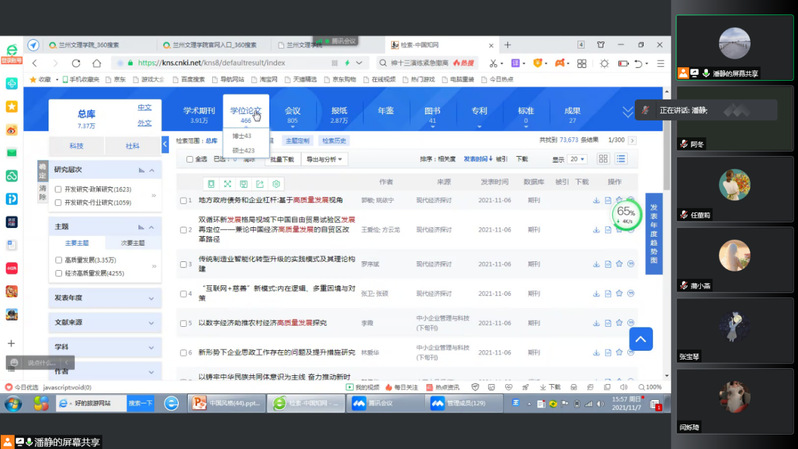Switch to the 会议 tab
798x449 pixels.
292,115
